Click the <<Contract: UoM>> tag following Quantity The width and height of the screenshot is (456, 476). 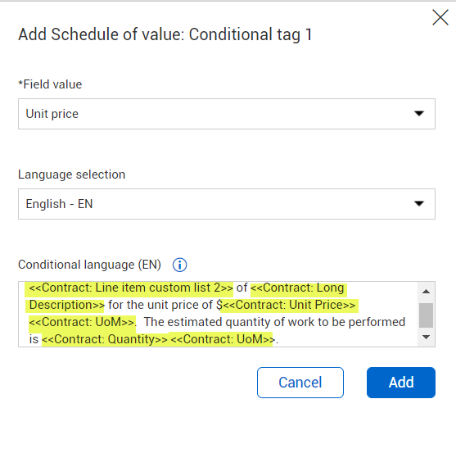coord(223,339)
